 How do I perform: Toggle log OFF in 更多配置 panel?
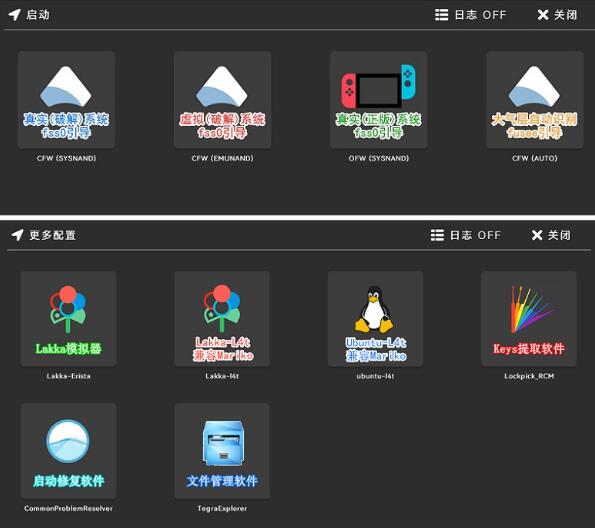coord(466,235)
